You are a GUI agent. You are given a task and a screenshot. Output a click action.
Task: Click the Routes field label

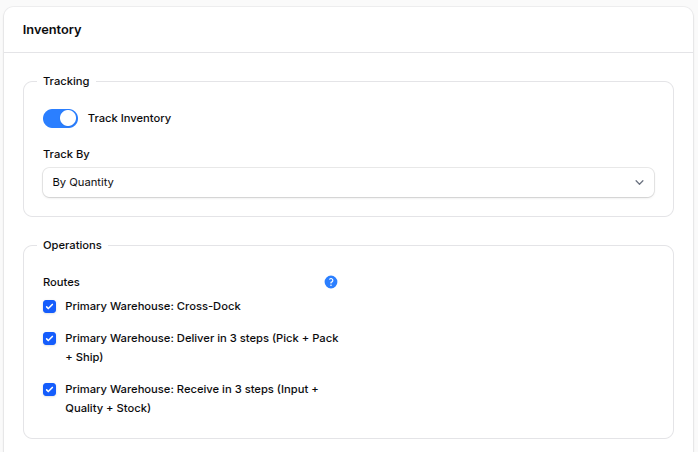(x=61, y=282)
